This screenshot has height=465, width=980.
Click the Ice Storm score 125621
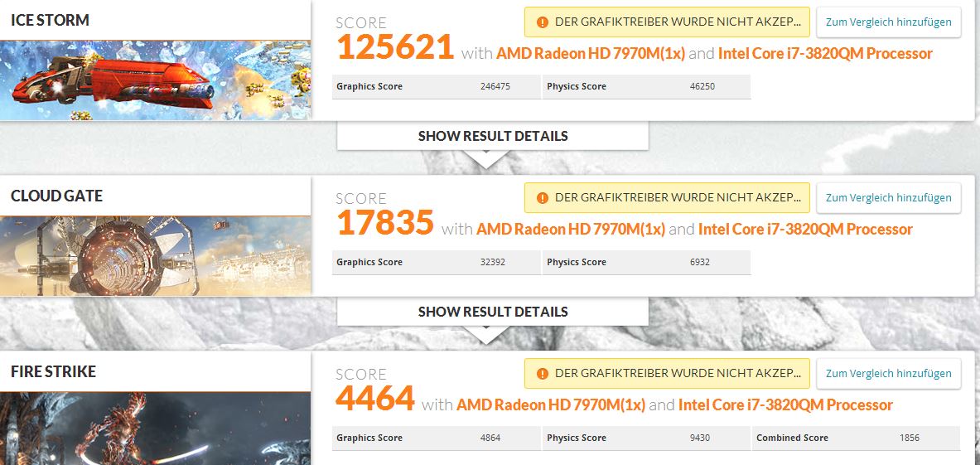(395, 47)
